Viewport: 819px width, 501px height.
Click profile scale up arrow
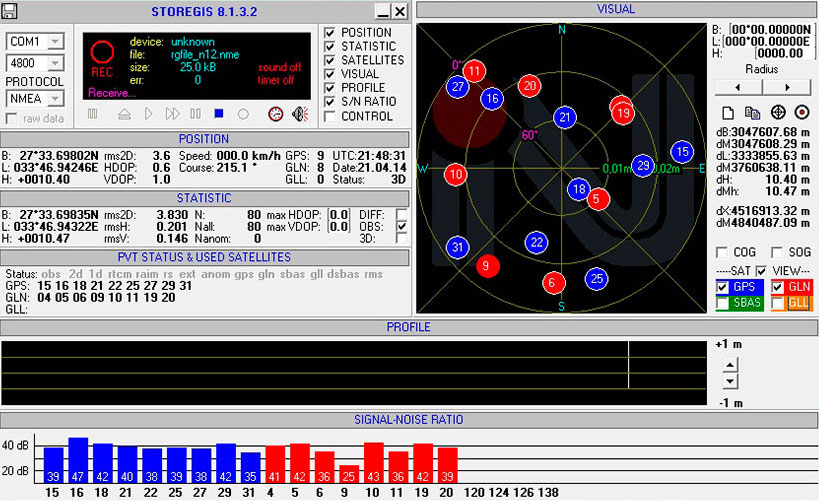730,365
